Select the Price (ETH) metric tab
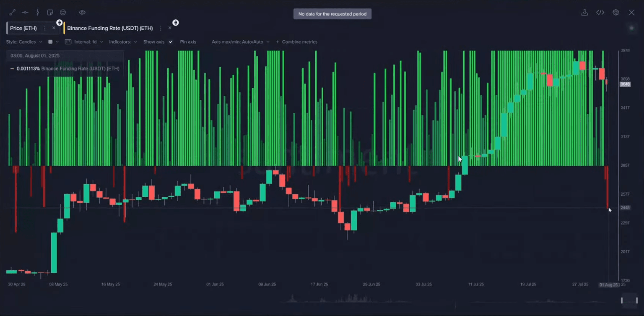644x316 pixels. (23, 28)
